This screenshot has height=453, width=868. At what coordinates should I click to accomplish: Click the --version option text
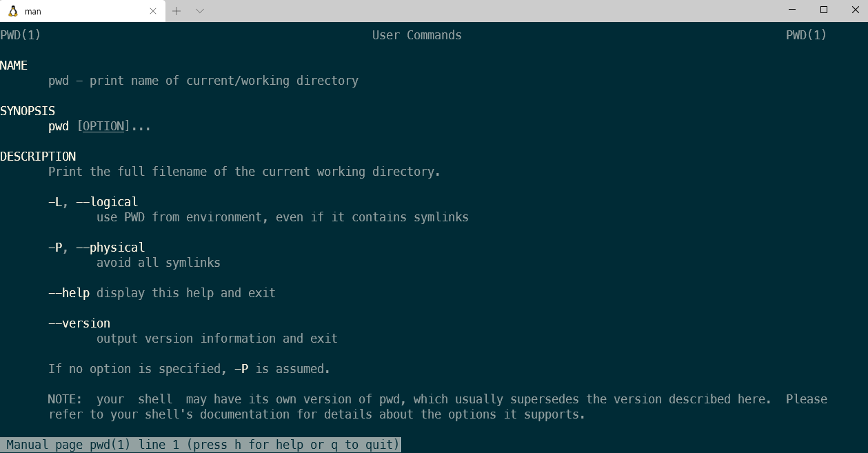tap(79, 323)
